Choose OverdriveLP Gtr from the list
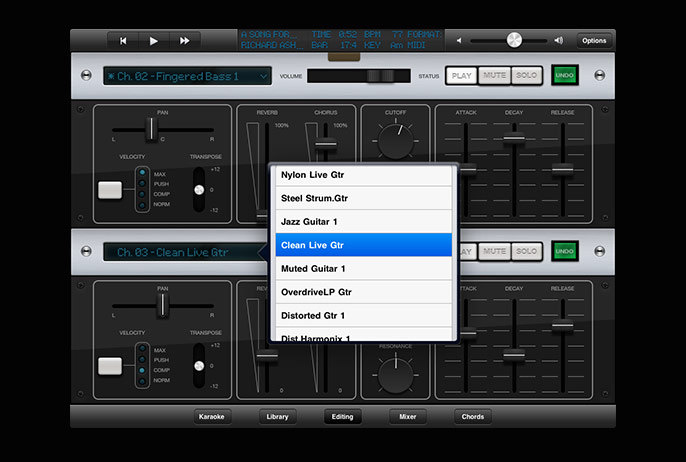The width and height of the screenshot is (686, 462). point(364,292)
